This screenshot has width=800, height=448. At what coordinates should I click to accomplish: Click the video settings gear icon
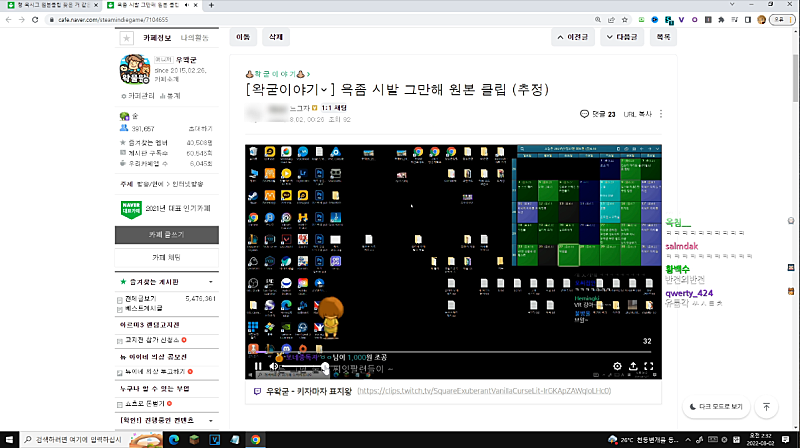pyautogui.click(x=616, y=367)
